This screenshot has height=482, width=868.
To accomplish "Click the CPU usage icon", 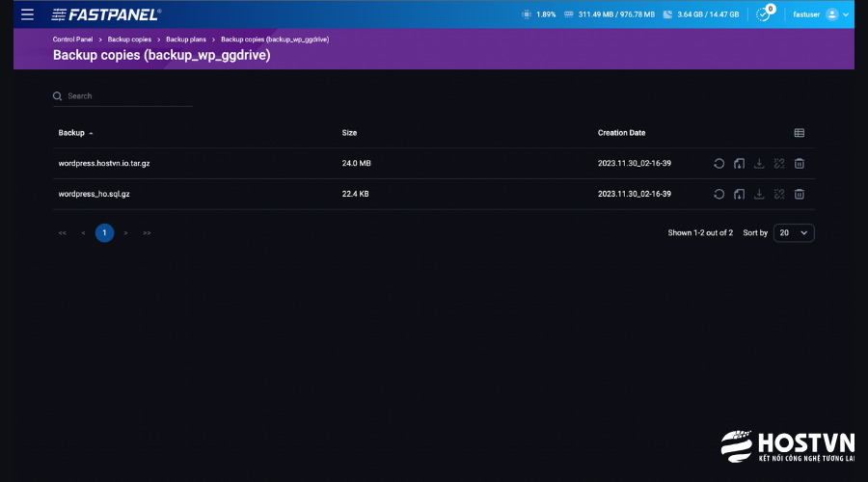I will click(x=526, y=14).
